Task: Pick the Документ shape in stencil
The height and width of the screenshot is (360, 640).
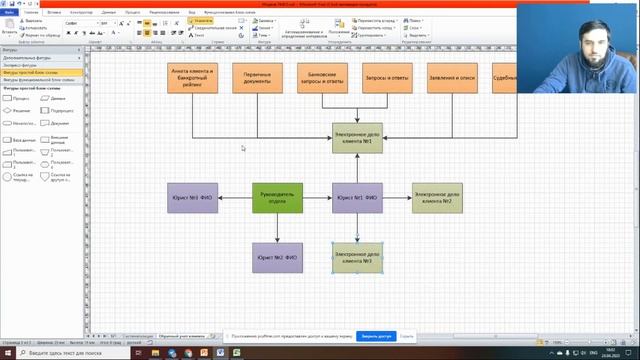Action: (55, 123)
